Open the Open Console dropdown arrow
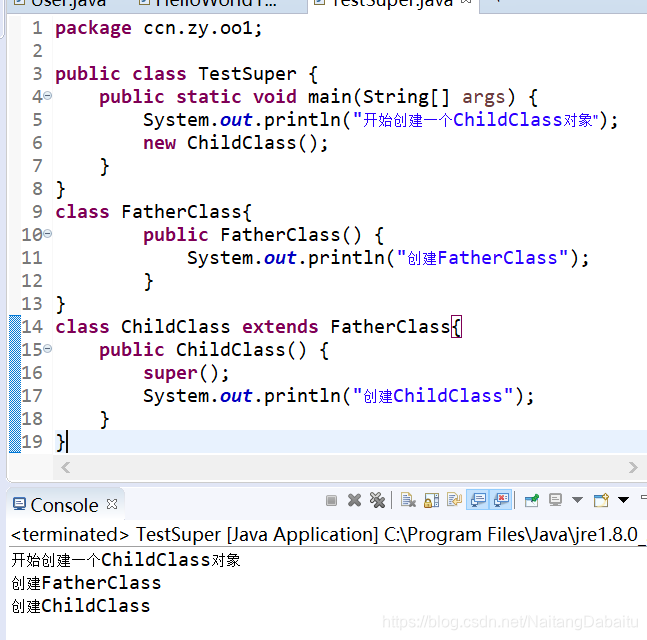The height and width of the screenshot is (640, 647). [623, 500]
